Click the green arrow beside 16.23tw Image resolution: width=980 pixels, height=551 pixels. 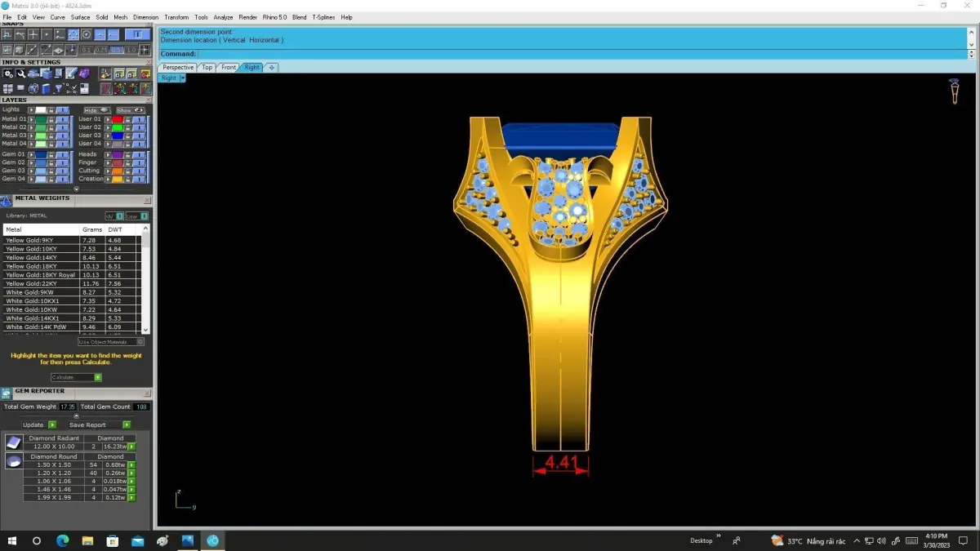[x=131, y=447]
